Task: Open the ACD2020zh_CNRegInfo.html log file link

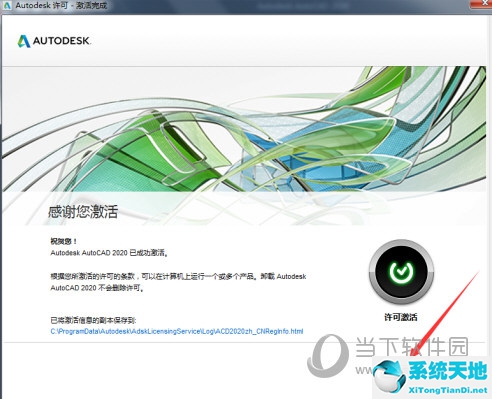Action: 177,331
